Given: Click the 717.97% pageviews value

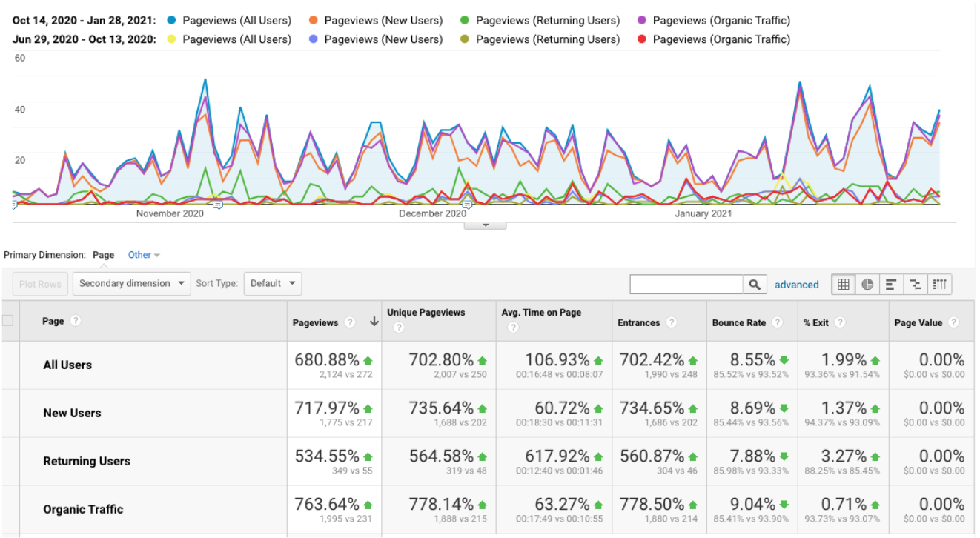Looking at the screenshot, I should [327, 408].
